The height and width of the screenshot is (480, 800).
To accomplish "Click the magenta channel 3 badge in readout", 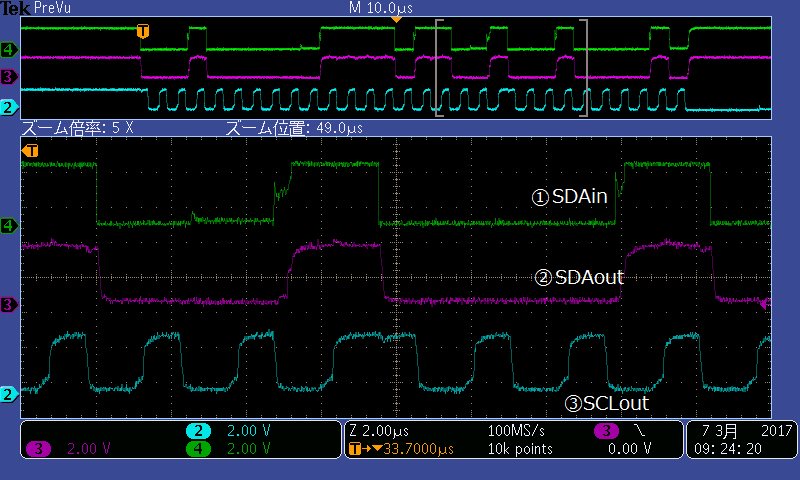I will point(38,449).
